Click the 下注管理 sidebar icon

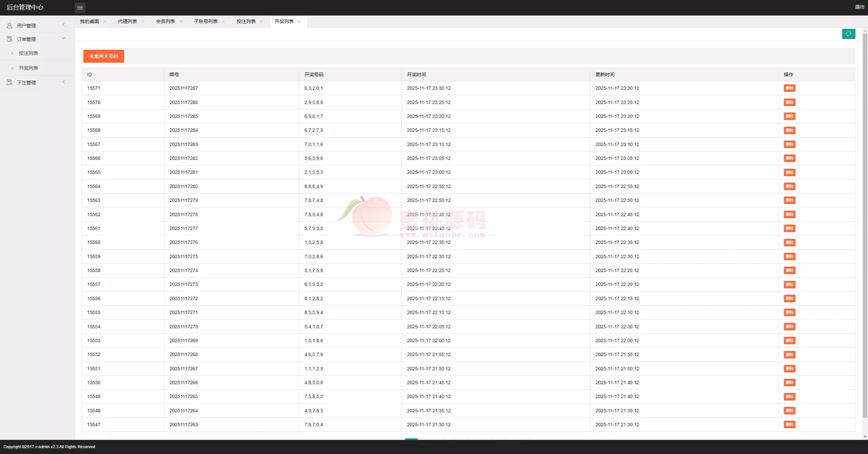[9, 82]
